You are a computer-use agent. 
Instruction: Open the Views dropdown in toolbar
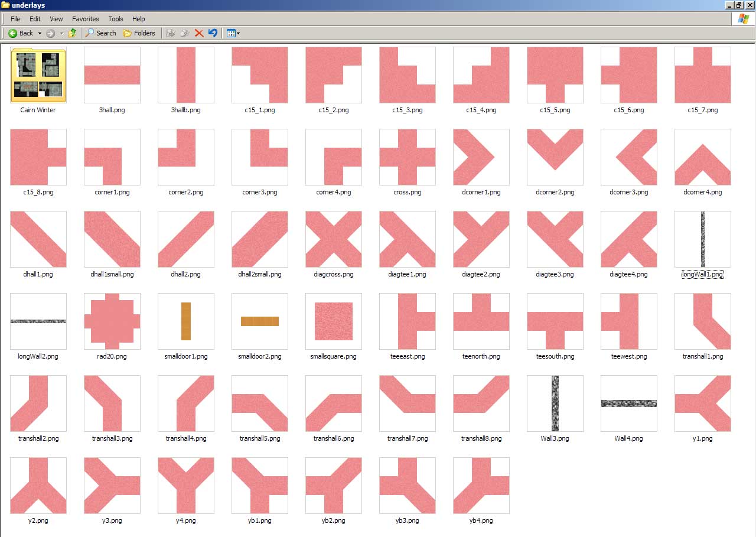(x=233, y=33)
